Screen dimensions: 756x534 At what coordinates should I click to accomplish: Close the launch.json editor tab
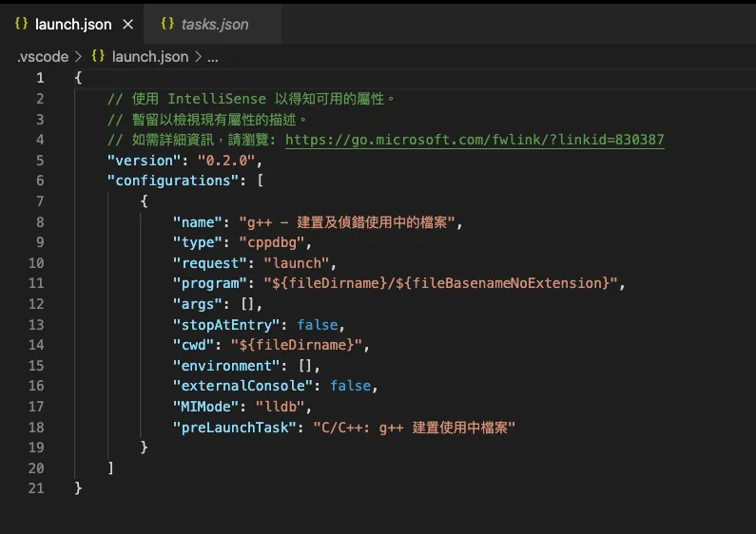[128, 24]
